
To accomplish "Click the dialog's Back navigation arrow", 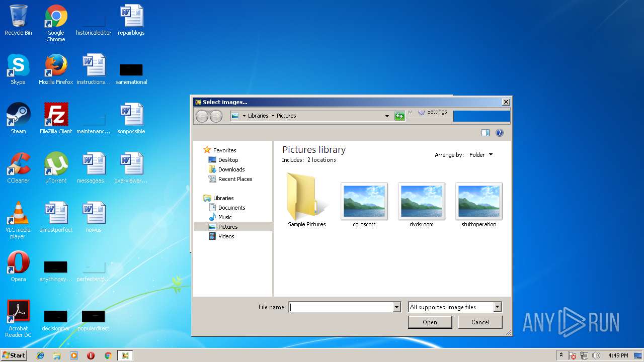I will pos(202,116).
